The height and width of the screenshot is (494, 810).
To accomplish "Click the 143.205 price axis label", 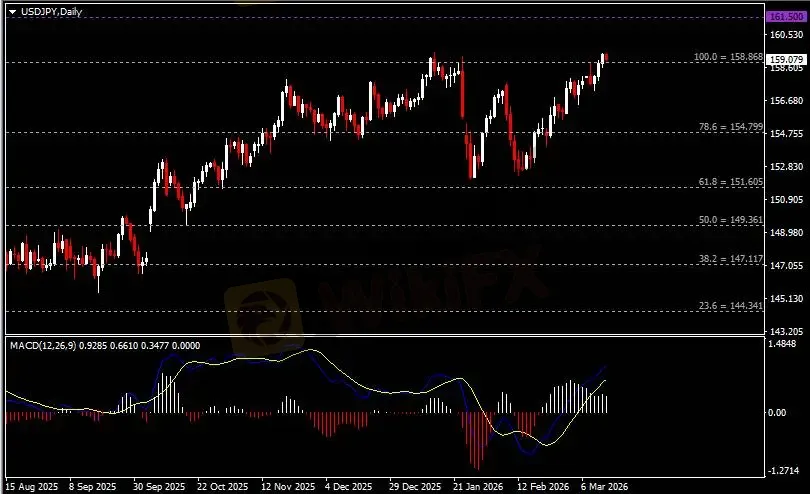I will coord(784,331).
